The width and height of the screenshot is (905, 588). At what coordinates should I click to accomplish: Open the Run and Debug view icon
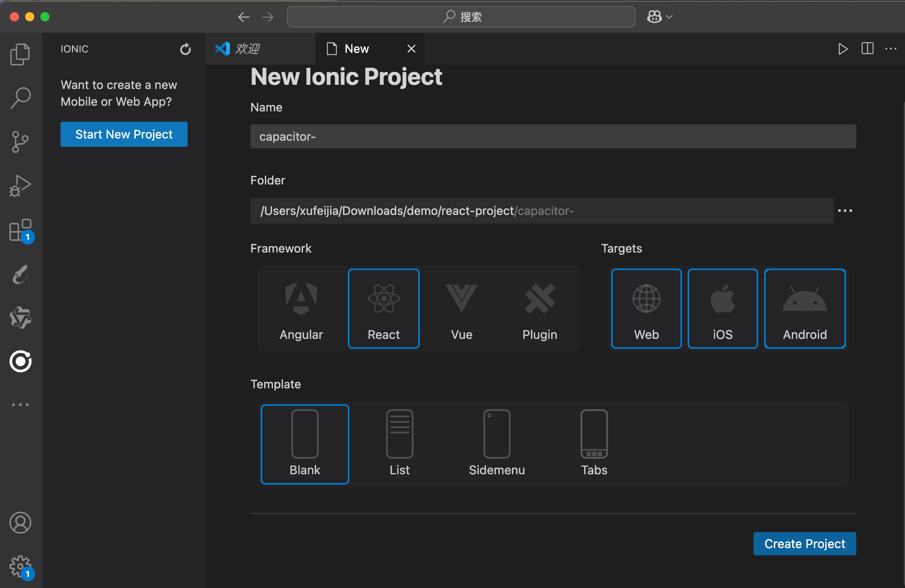(x=21, y=186)
